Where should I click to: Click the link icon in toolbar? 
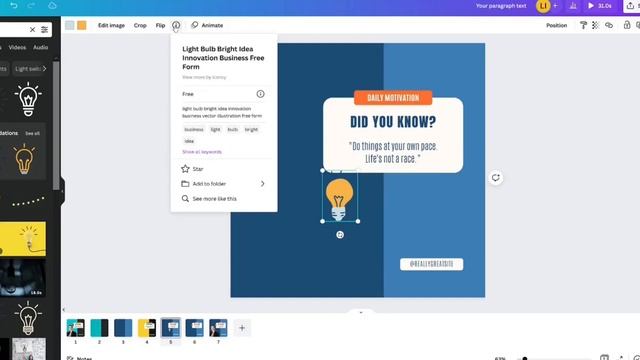click(x=609, y=25)
